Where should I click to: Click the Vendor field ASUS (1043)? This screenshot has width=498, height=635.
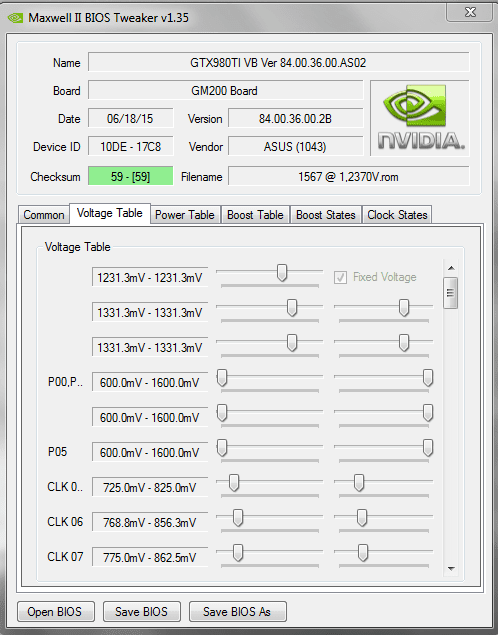(x=296, y=146)
